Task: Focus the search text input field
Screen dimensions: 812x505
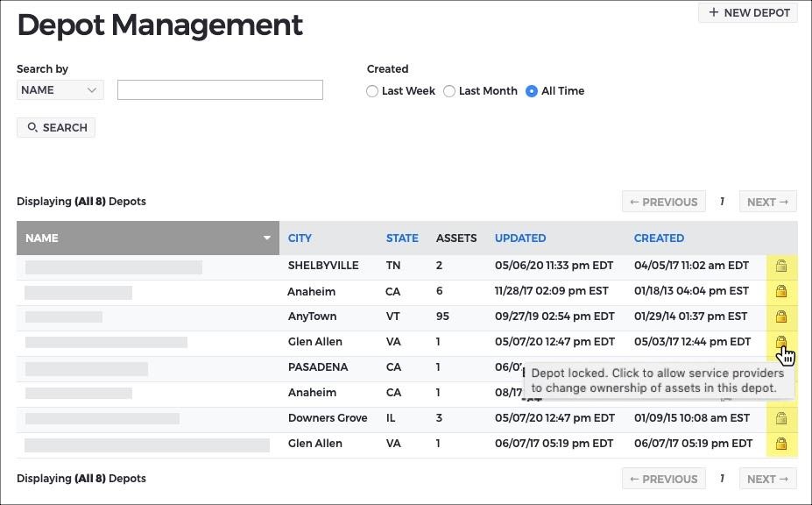Action: point(220,89)
